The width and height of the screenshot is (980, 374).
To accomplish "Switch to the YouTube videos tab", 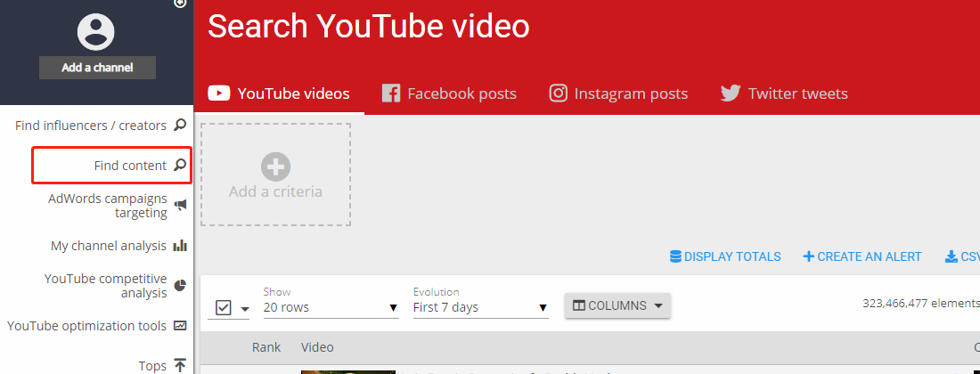I will click(279, 93).
